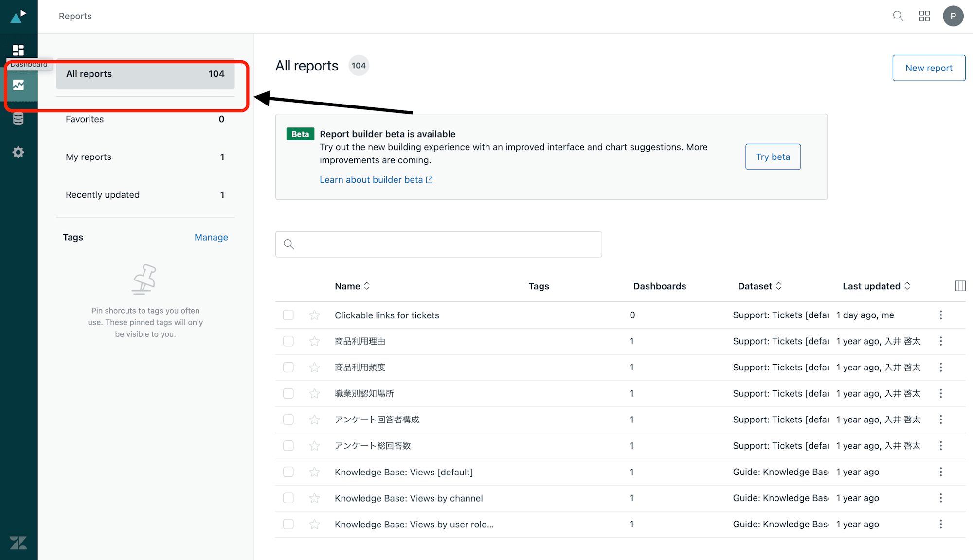The height and width of the screenshot is (560, 973).
Task: Select checkbox for 商品利用理由 report
Action: coord(288,341)
